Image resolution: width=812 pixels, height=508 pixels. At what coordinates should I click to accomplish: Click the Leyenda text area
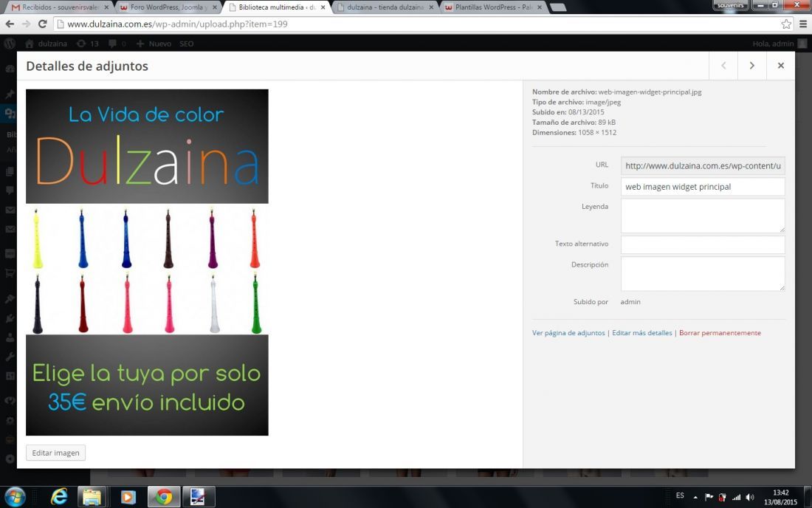click(703, 216)
